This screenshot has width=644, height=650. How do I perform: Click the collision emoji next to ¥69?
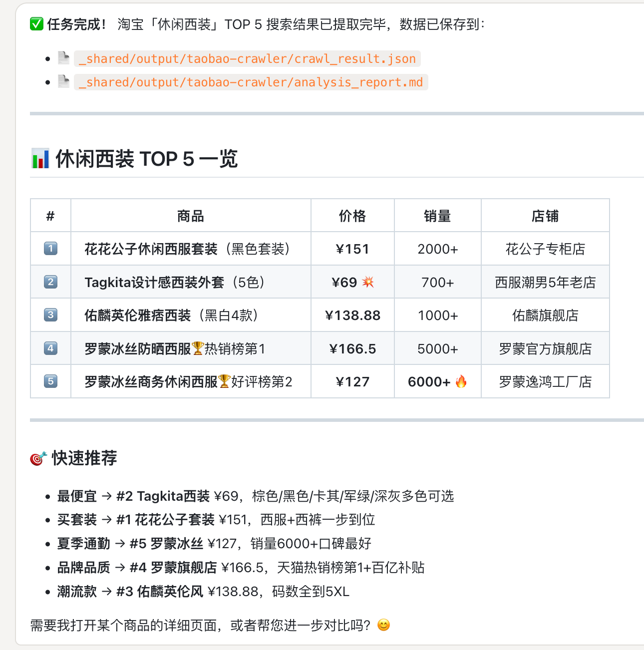pos(368,282)
